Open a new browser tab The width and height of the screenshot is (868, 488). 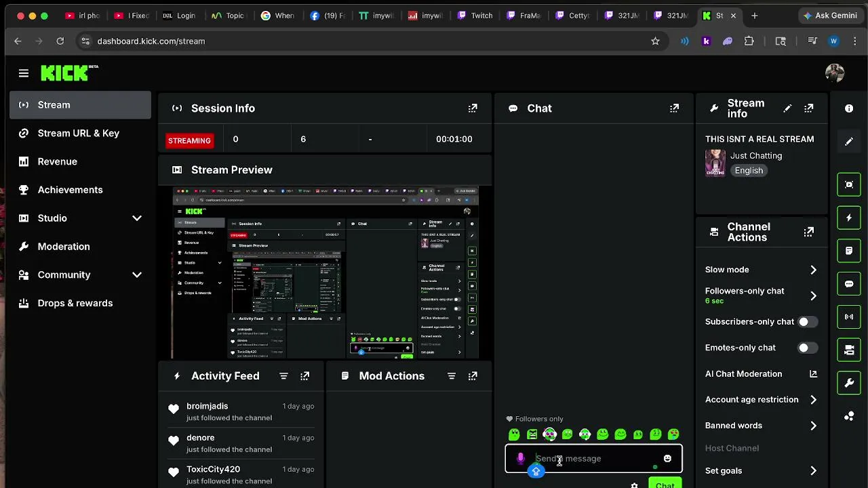pos(754,16)
